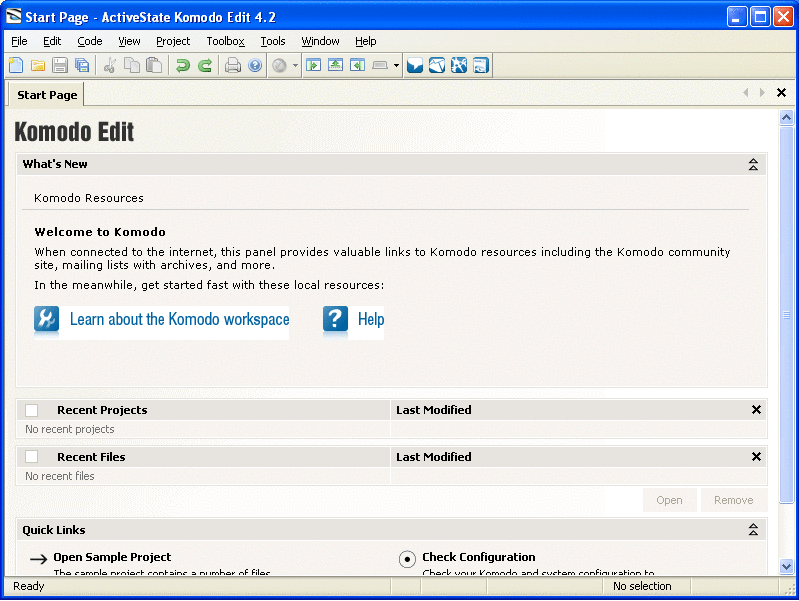
Task: Toggle the bottom pane visibility icon
Action: click(335, 66)
